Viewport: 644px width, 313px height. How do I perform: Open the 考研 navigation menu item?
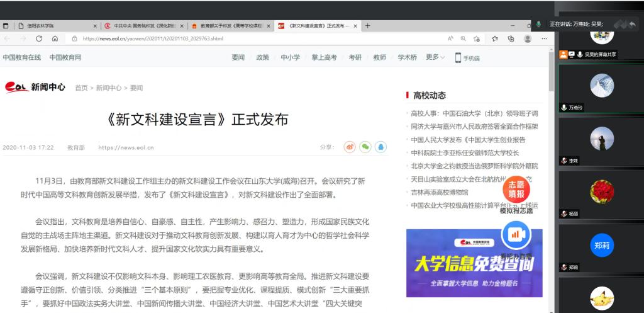pyautogui.click(x=355, y=57)
